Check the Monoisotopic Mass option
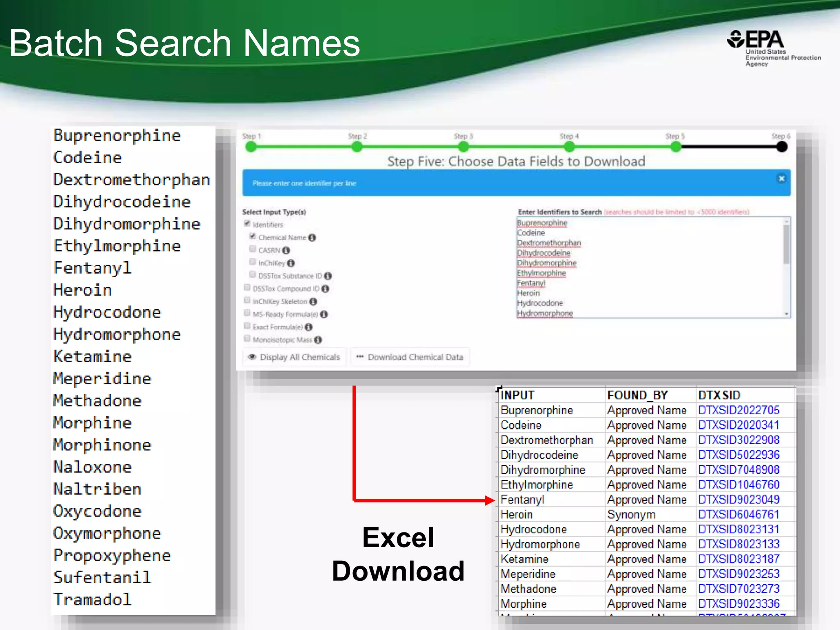 pos(247,338)
